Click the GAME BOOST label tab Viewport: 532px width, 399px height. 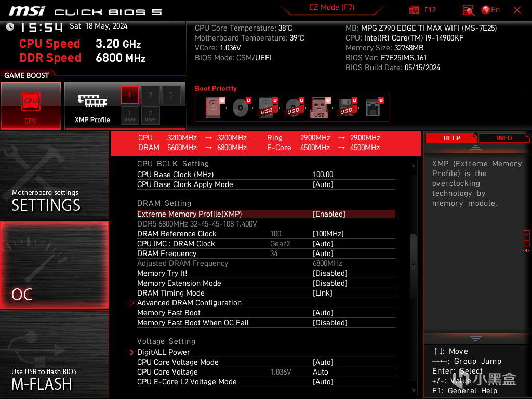[x=26, y=75]
